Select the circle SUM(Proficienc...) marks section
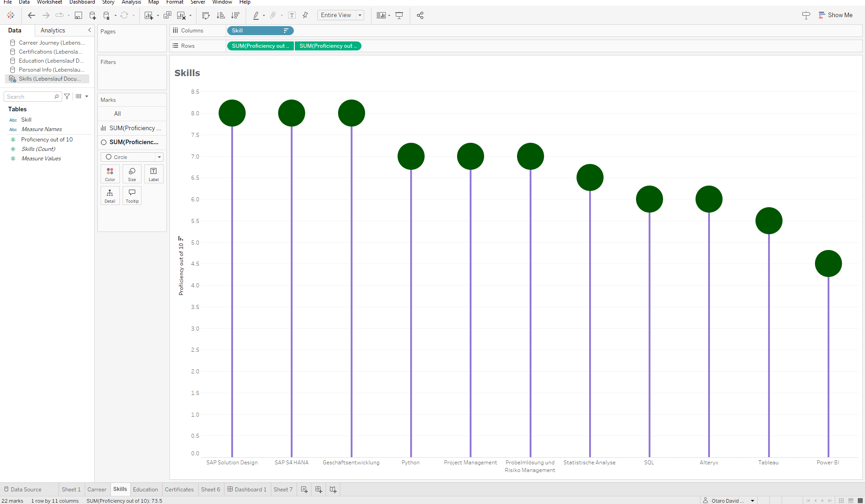 [x=132, y=142]
